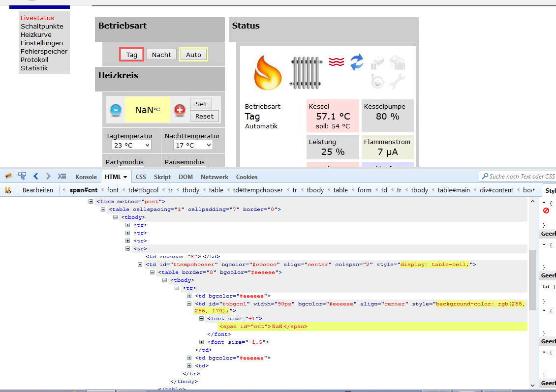Switch to the Cookies tab
This screenshot has width=556, height=392.
(x=247, y=177)
